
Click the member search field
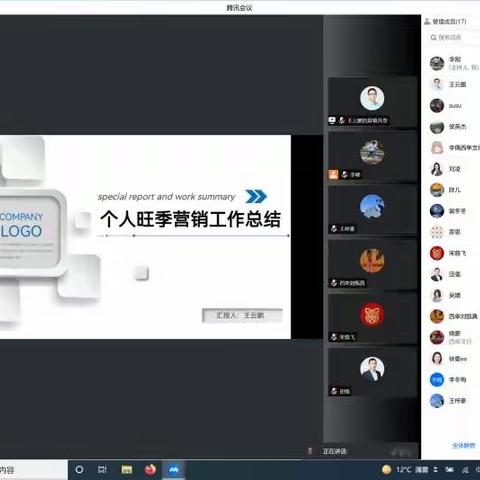454,38
